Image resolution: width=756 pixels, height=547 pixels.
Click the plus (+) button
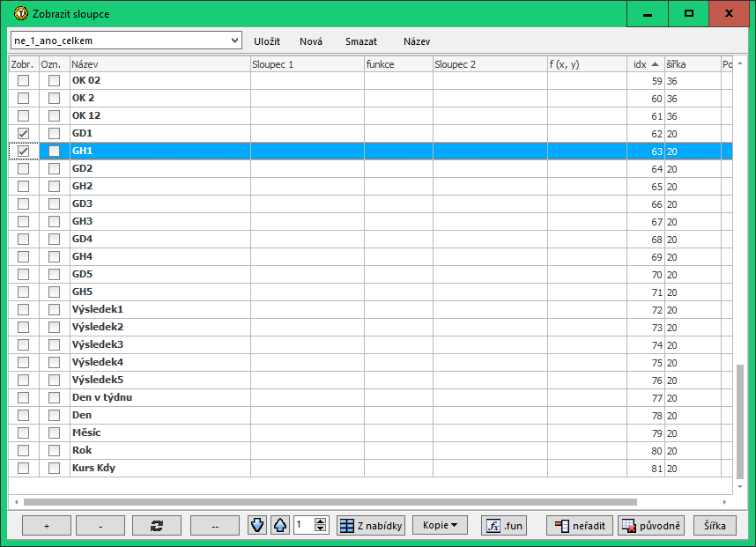[x=47, y=526]
